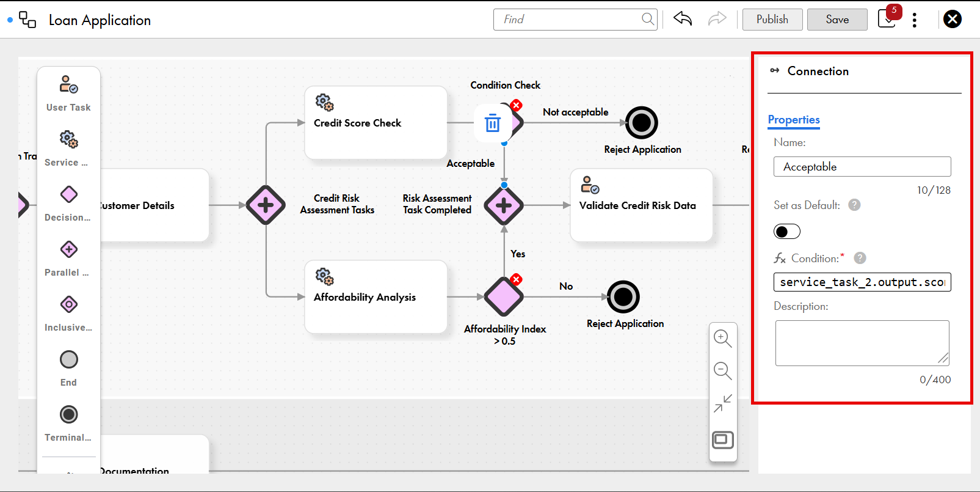
Task: Click the fx expression icon near Condition
Action: (780, 259)
